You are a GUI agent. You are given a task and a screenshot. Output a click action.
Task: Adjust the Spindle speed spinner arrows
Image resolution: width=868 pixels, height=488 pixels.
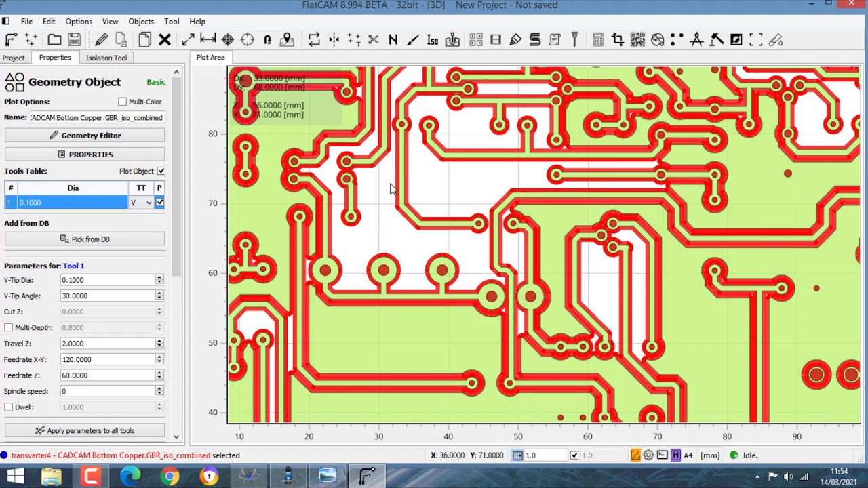point(159,391)
